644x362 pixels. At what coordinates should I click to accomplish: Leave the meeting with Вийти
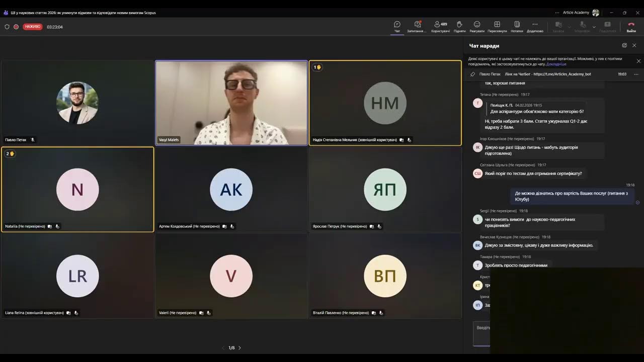point(631,27)
